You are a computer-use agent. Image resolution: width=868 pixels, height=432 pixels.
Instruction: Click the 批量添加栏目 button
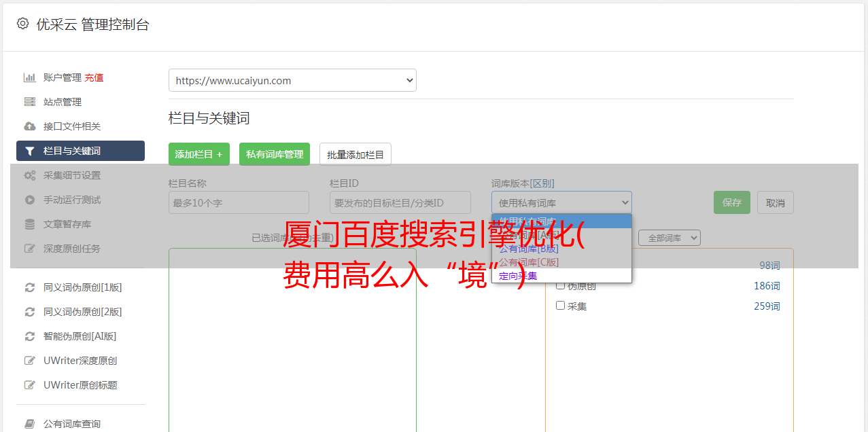[355, 154]
